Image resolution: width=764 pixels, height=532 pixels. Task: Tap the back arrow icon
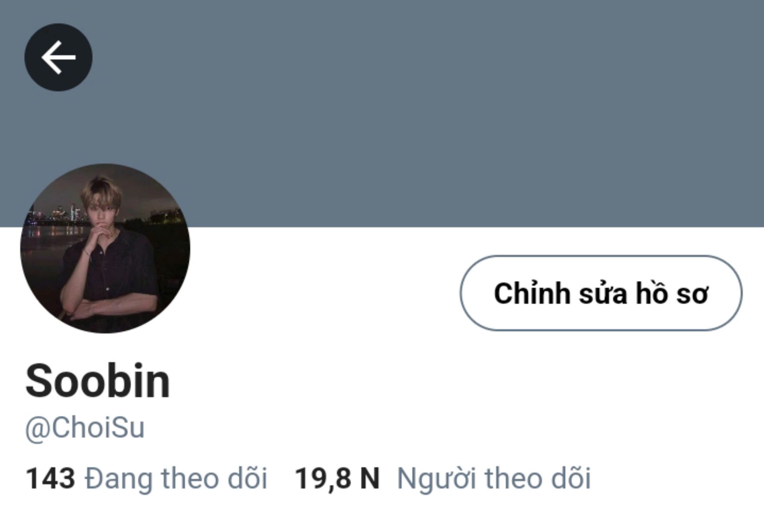[58, 57]
